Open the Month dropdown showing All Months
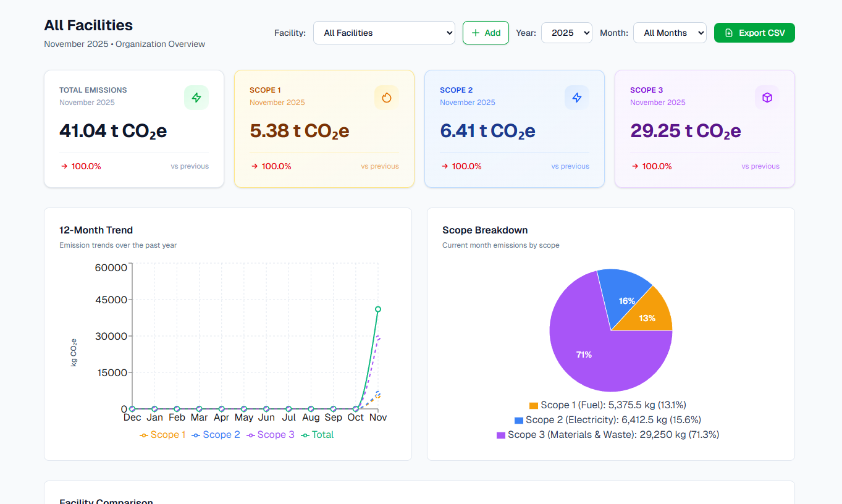 670,32
